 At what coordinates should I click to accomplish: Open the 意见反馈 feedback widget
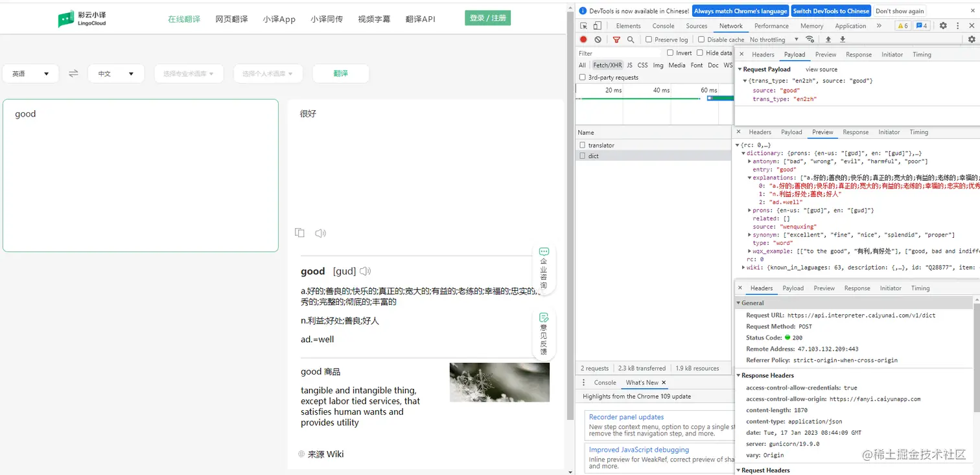(544, 334)
